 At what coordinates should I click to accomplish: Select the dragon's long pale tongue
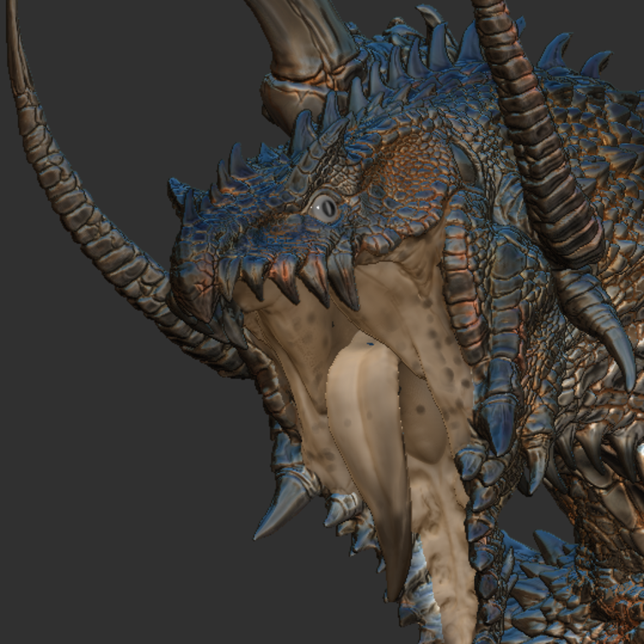coord(369,429)
